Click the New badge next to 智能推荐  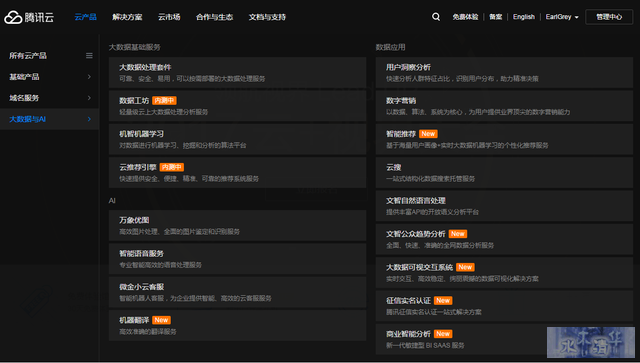[x=428, y=134]
